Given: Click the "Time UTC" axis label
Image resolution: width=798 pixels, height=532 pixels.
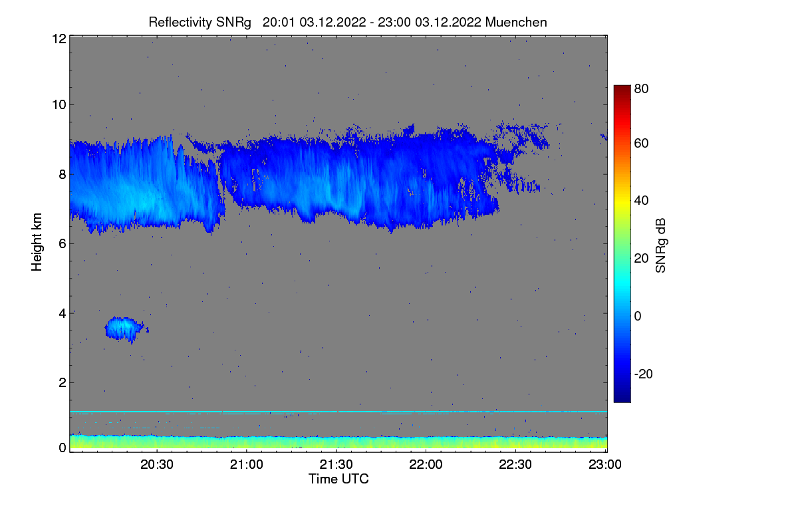Looking at the screenshot, I should [x=338, y=479].
